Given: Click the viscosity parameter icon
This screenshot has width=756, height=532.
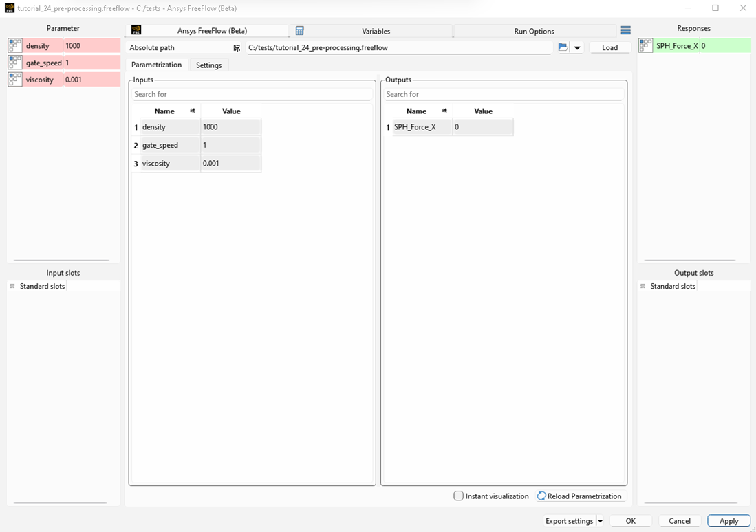Looking at the screenshot, I should click(15, 80).
